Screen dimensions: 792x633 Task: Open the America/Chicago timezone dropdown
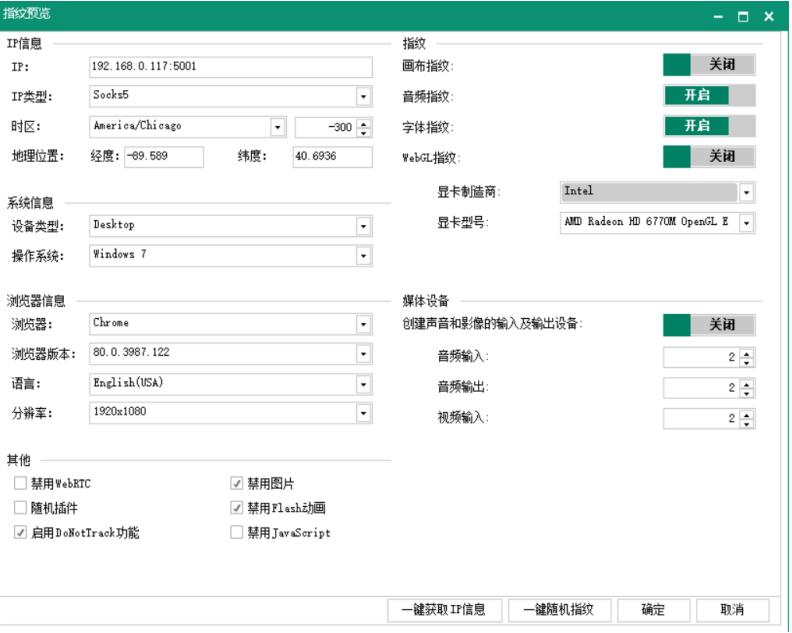277,127
